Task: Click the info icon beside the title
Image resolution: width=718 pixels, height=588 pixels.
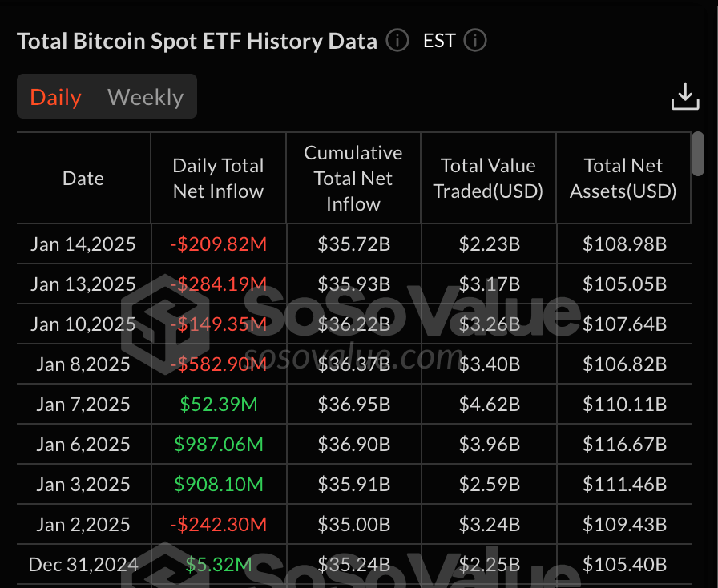Action: point(397,40)
